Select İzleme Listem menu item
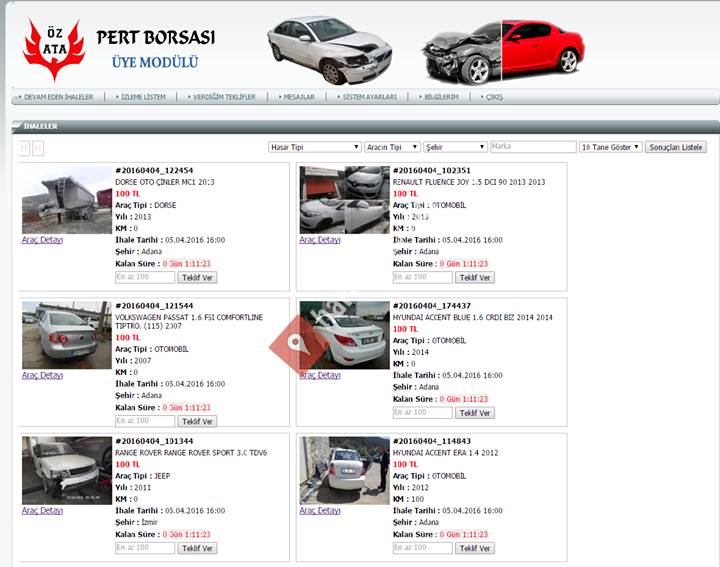 point(143,97)
